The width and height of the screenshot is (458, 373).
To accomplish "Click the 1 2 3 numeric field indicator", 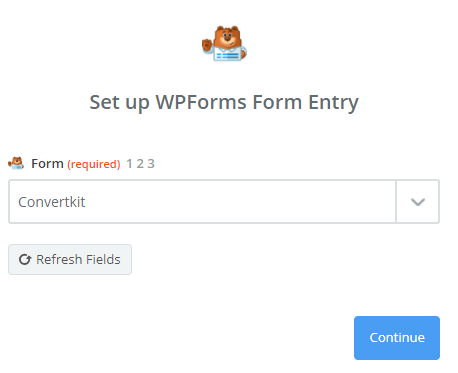I will [x=140, y=164].
